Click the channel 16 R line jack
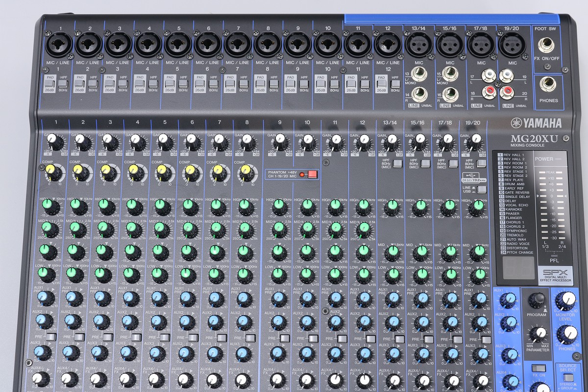Image resolution: width=588 pixels, height=392 pixels. pos(450,94)
